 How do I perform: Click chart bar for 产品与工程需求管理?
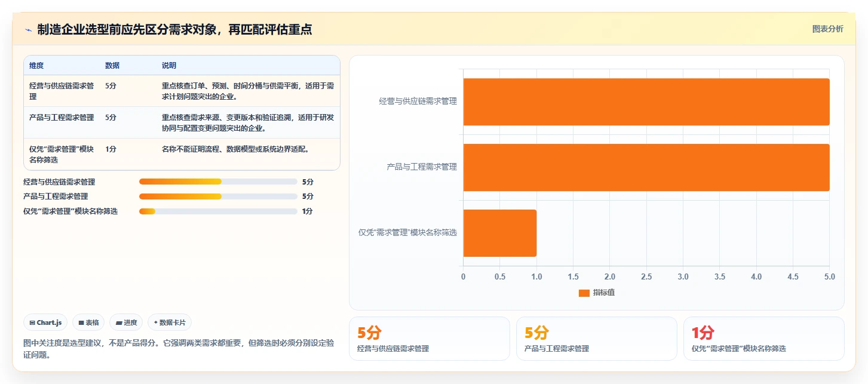[x=646, y=167]
